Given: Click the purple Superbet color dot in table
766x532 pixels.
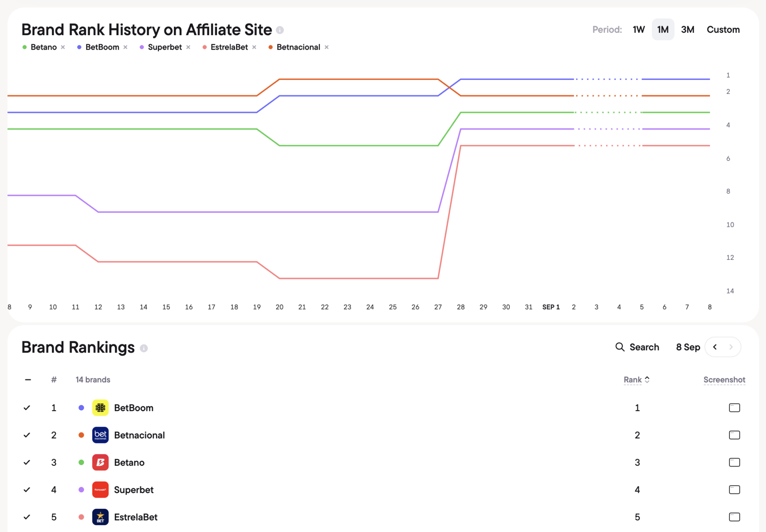Looking at the screenshot, I should (81, 489).
